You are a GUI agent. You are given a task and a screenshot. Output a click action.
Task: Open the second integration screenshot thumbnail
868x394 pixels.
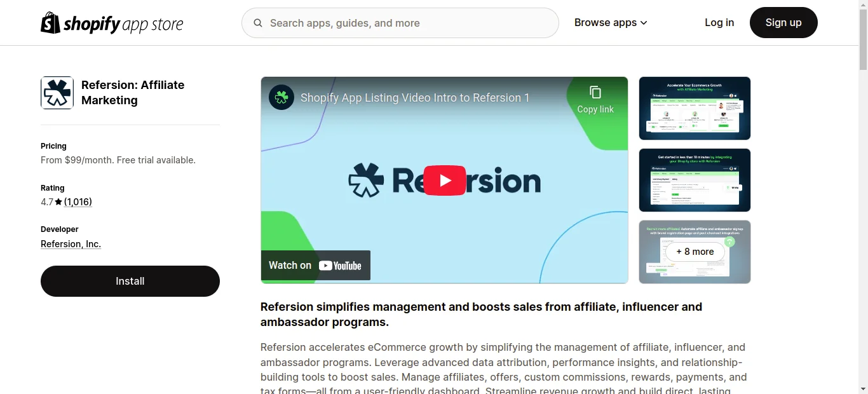(695, 180)
